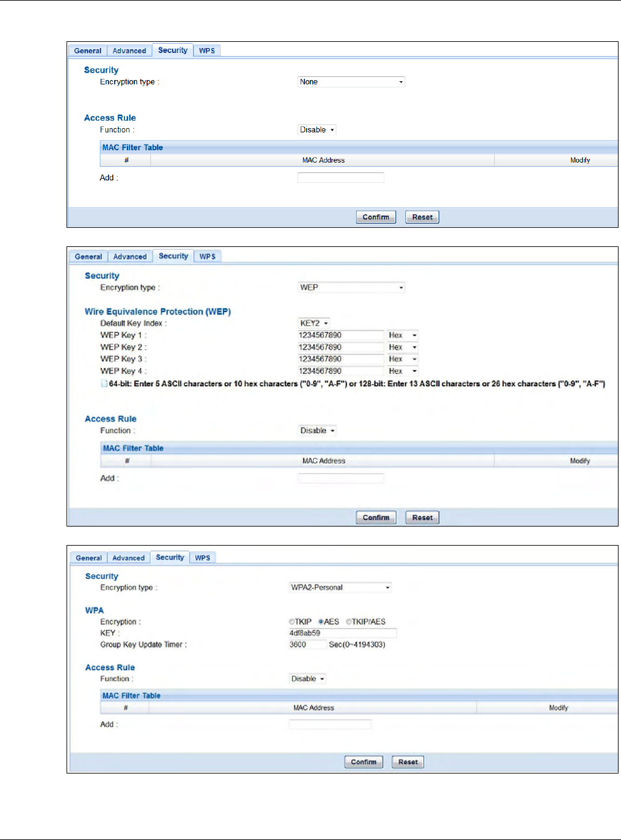The image size is (621, 840).
Task: Open Encryption type dropdown showing WPA2-Personal
Action: (x=340, y=588)
